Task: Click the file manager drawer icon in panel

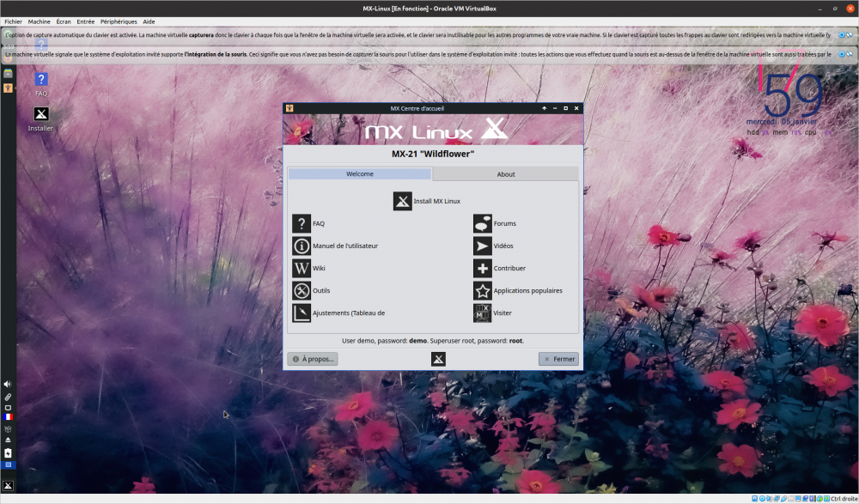Action: click(8, 73)
